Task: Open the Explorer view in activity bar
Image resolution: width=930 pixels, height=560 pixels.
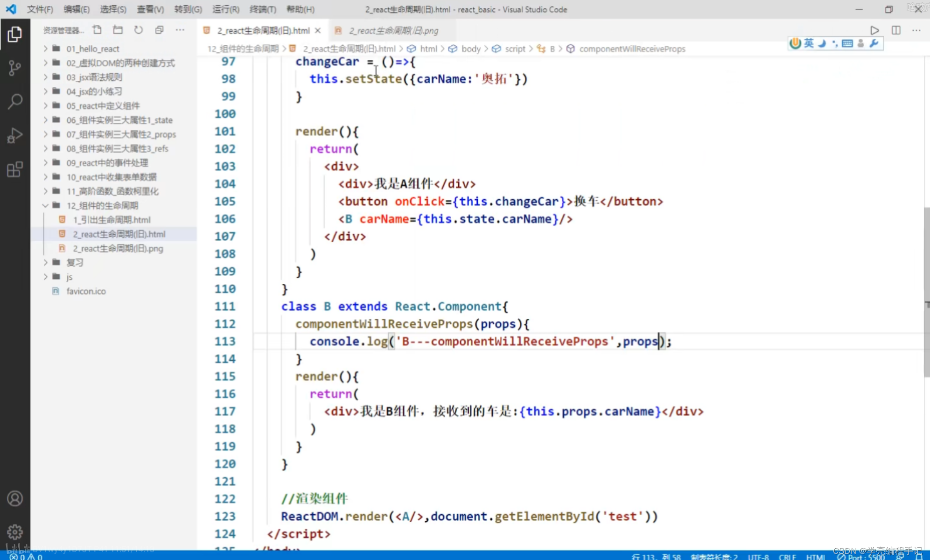Action: (14, 34)
